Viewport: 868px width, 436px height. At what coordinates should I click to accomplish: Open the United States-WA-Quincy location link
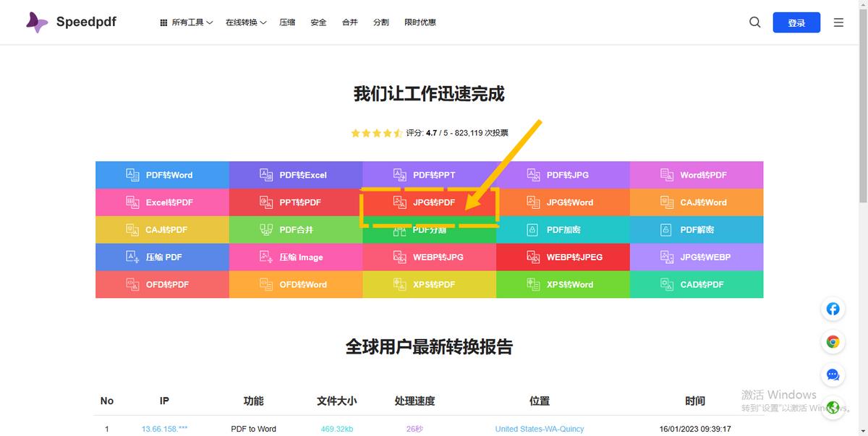(x=540, y=428)
